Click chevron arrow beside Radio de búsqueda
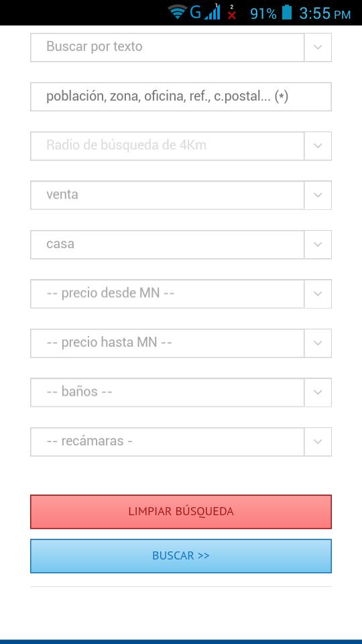This screenshot has width=362, height=644. point(318,146)
